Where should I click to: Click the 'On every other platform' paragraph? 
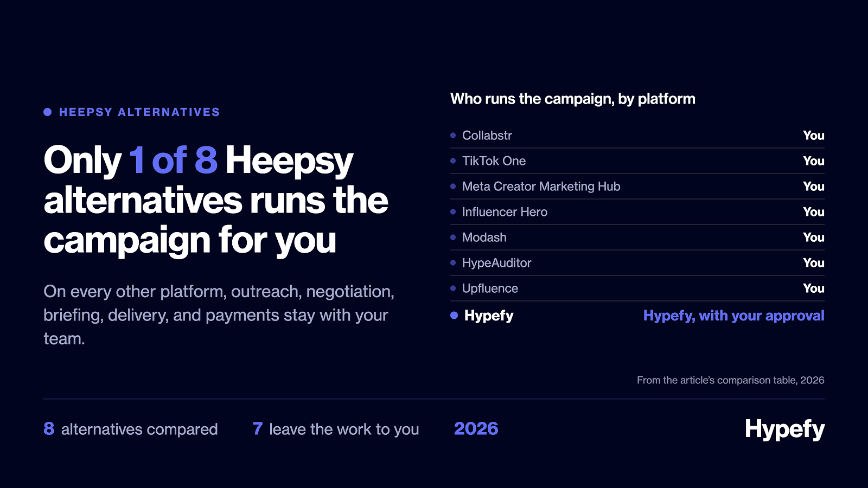[x=219, y=315]
